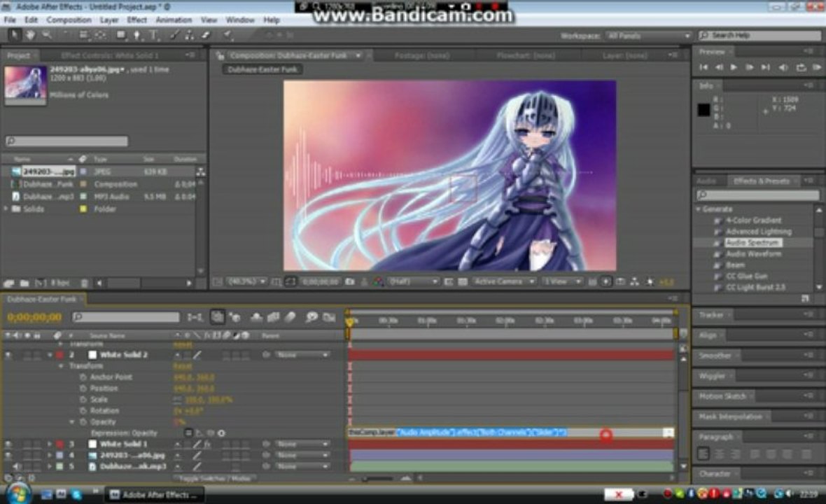The image size is (826, 504).
Task: Click the timeline zoom slider at bottom
Action: (378, 478)
